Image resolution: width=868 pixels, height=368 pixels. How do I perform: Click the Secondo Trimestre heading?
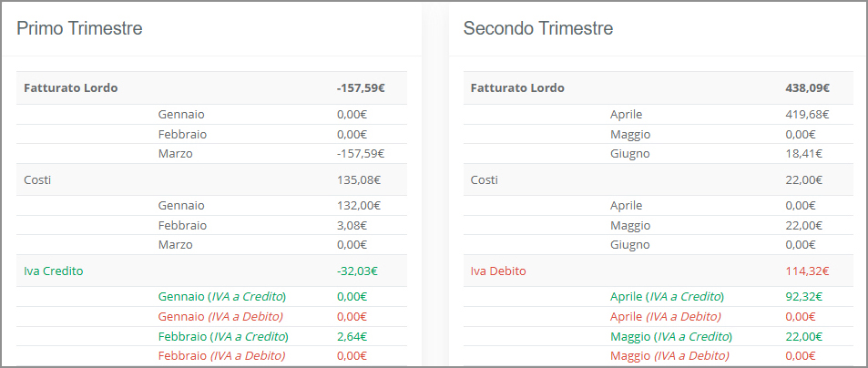(537, 28)
